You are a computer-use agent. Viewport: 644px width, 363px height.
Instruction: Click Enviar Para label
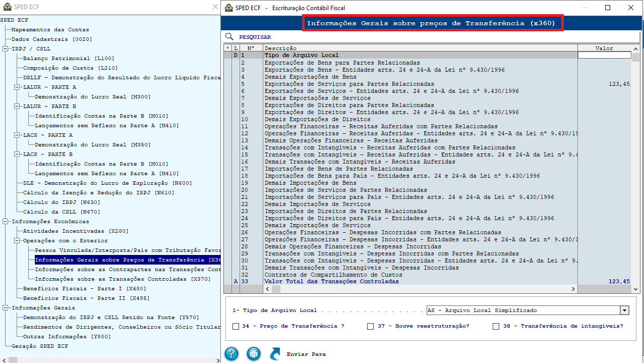306,354
